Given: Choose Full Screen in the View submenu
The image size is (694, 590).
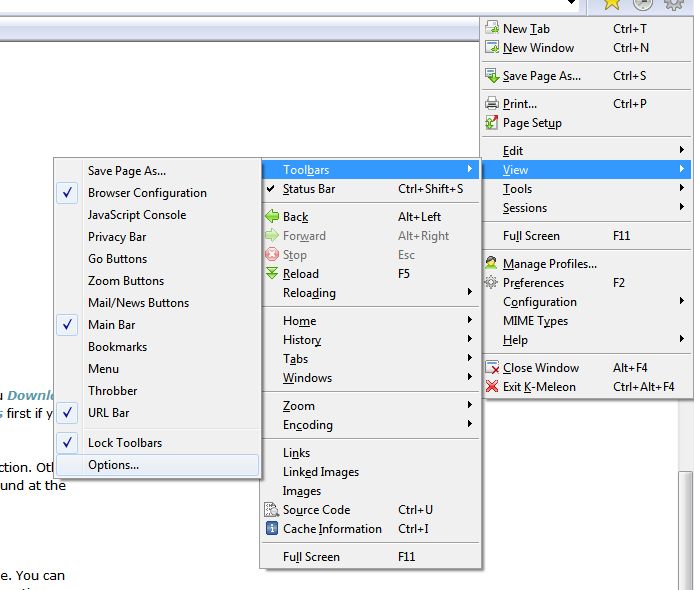Looking at the screenshot, I should point(370,557).
